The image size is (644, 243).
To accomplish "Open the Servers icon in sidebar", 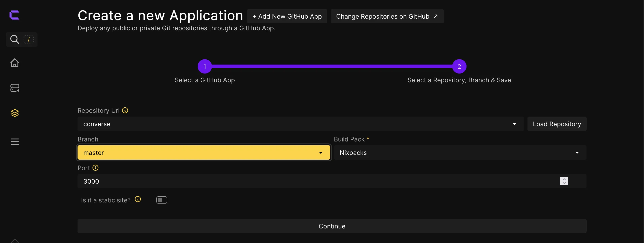I will 15,88.
